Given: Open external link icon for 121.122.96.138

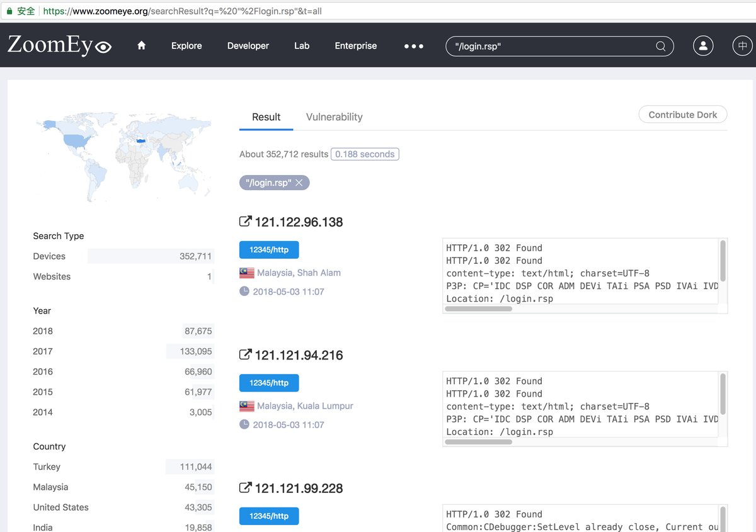Looking at the screenshot, I should (245, 222).
